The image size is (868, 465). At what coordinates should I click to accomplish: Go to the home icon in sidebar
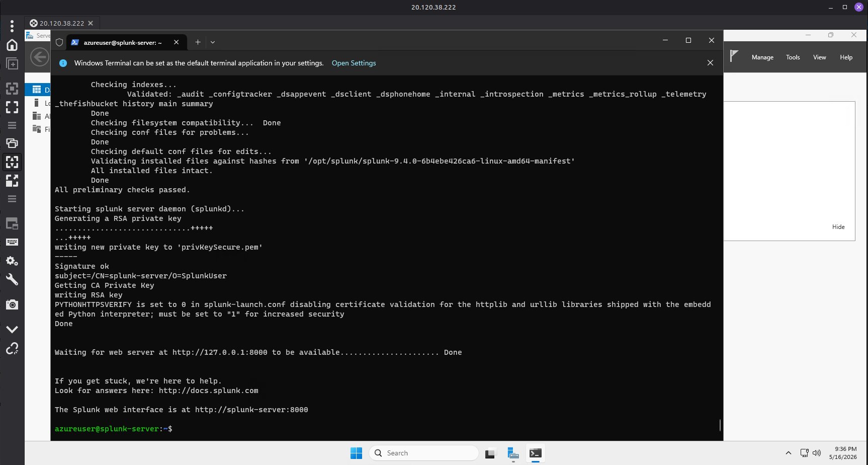[12, 45]
